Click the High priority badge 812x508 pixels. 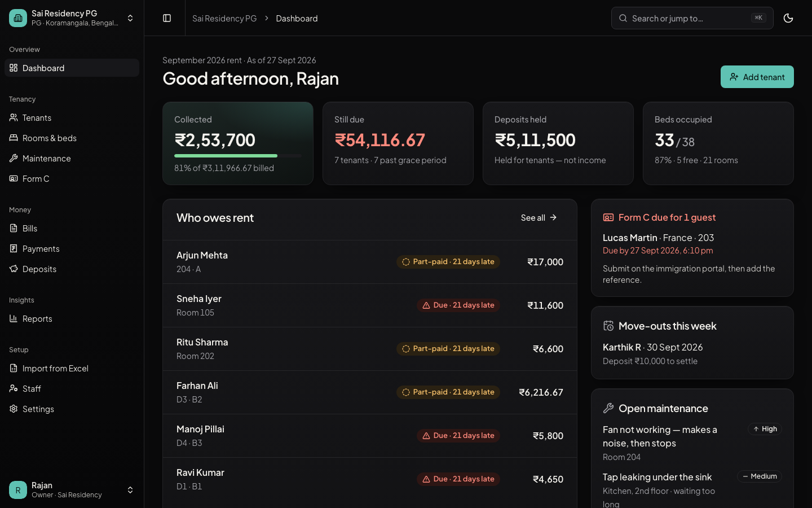pyautogui.click(x=765, y=429)
